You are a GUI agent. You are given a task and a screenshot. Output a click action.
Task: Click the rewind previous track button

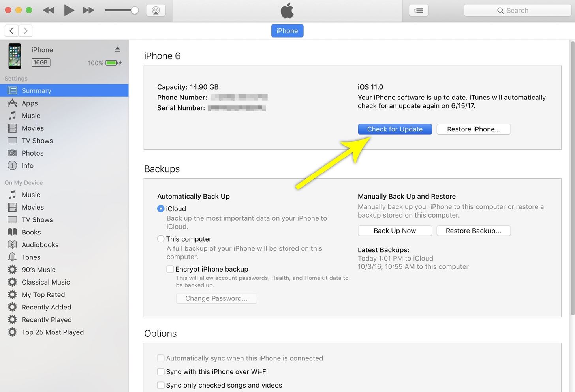pyautogui.click(x=49, y=10)
